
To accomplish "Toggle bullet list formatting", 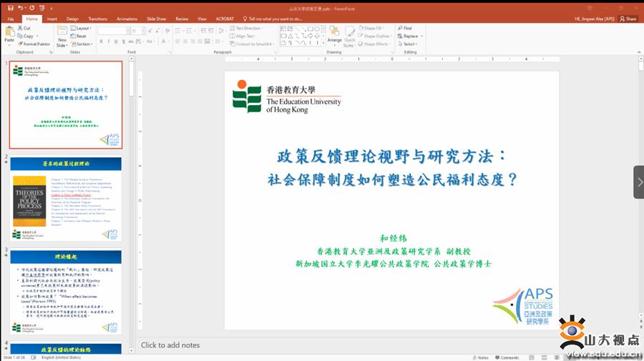I will point(179,31).
